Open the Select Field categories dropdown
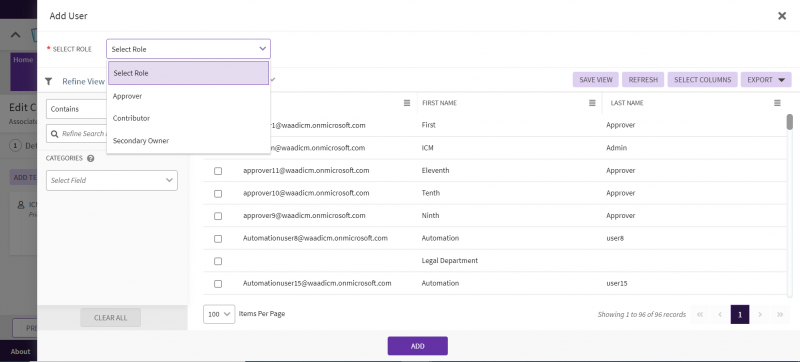The image size is (800, 362). click(112, 180)
